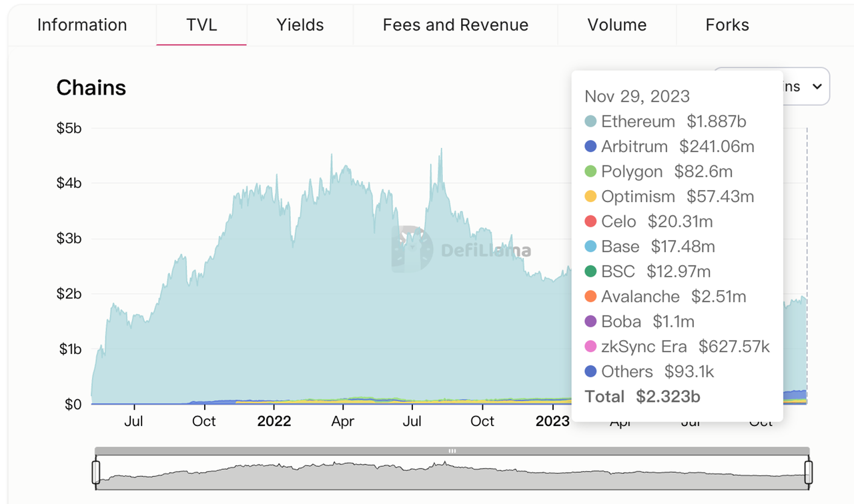Screen dimensions: 854x504
Task: Open the Forks tab
Action: pos(727,25)
